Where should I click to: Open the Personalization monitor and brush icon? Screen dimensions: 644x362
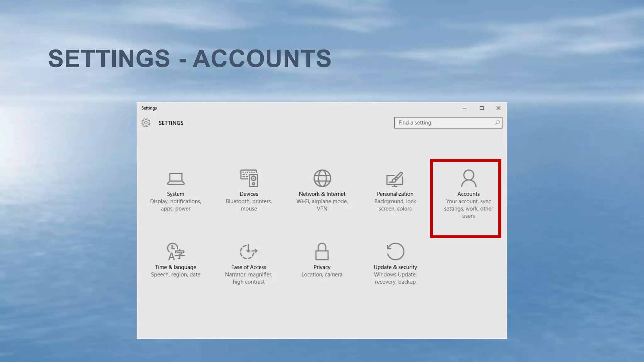[395, 179]
